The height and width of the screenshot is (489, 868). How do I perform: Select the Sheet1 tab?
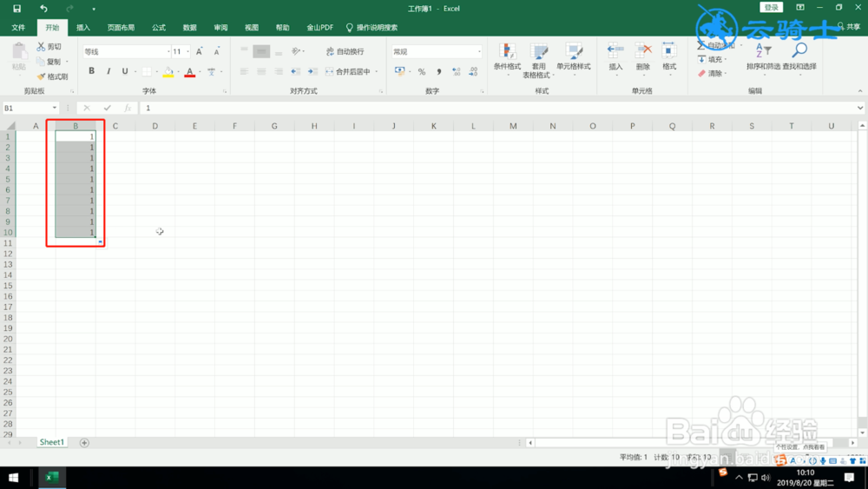click(x=51, y=442)
